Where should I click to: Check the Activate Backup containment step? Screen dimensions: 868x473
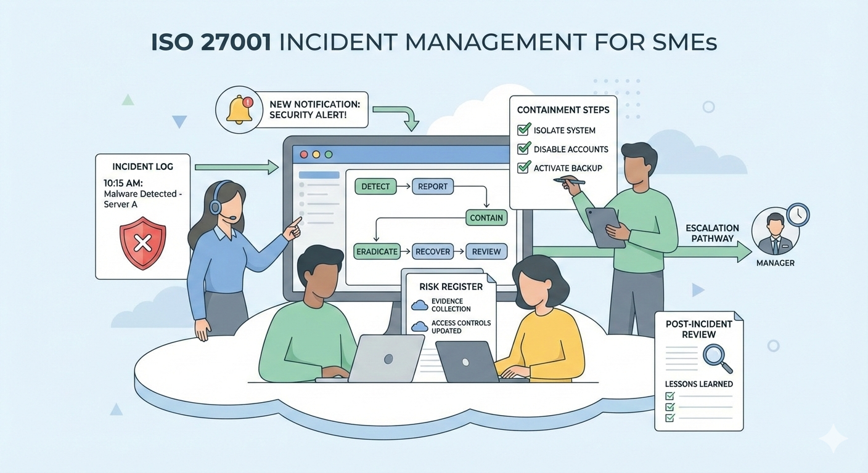coord(523,168)
